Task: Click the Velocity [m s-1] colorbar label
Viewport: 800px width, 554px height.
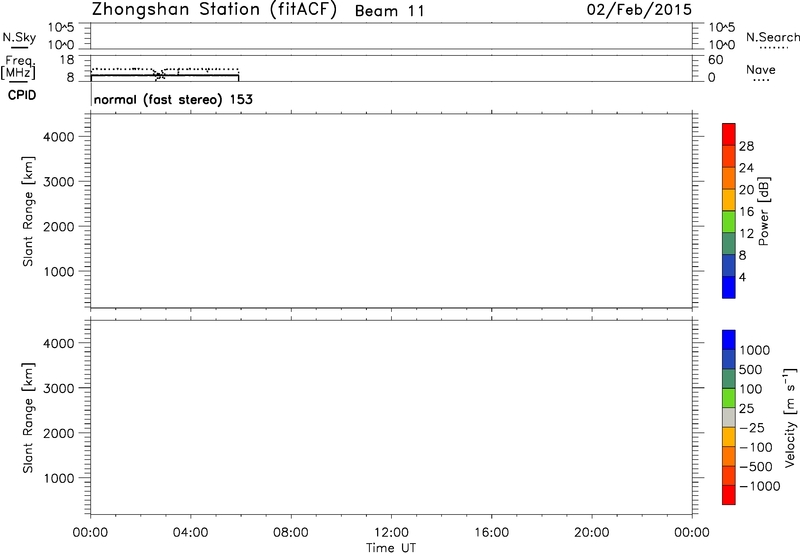Action: [x=789, y=417]
